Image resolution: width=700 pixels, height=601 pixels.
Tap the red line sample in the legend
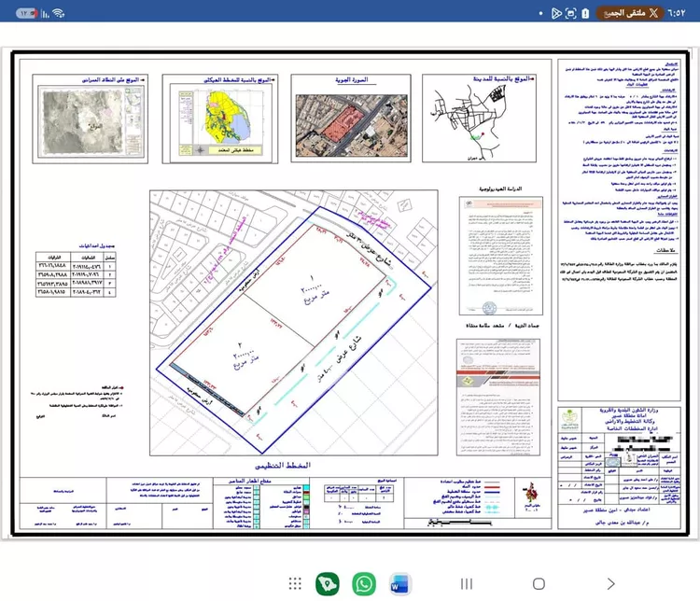493,487
